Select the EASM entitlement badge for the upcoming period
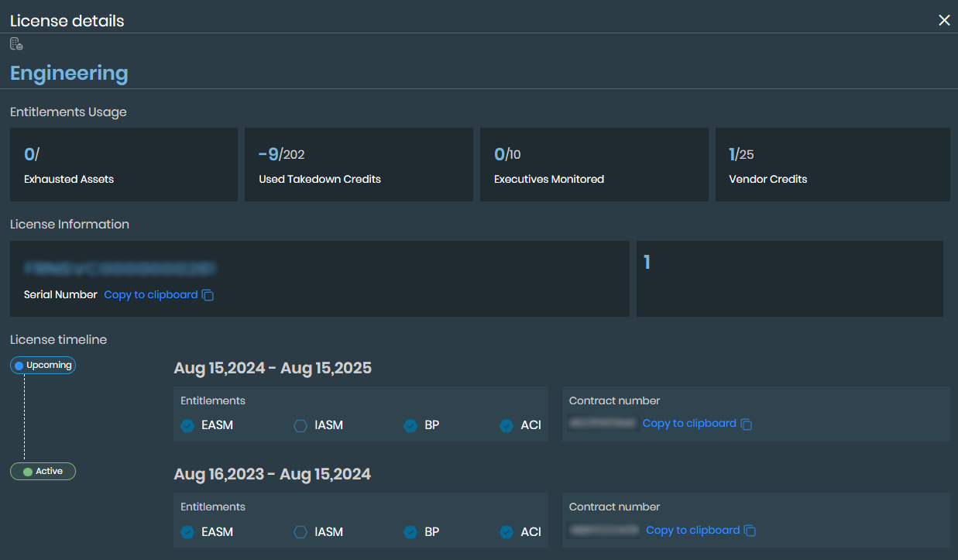Screen dimensions: 958x560 coord(187,425)
